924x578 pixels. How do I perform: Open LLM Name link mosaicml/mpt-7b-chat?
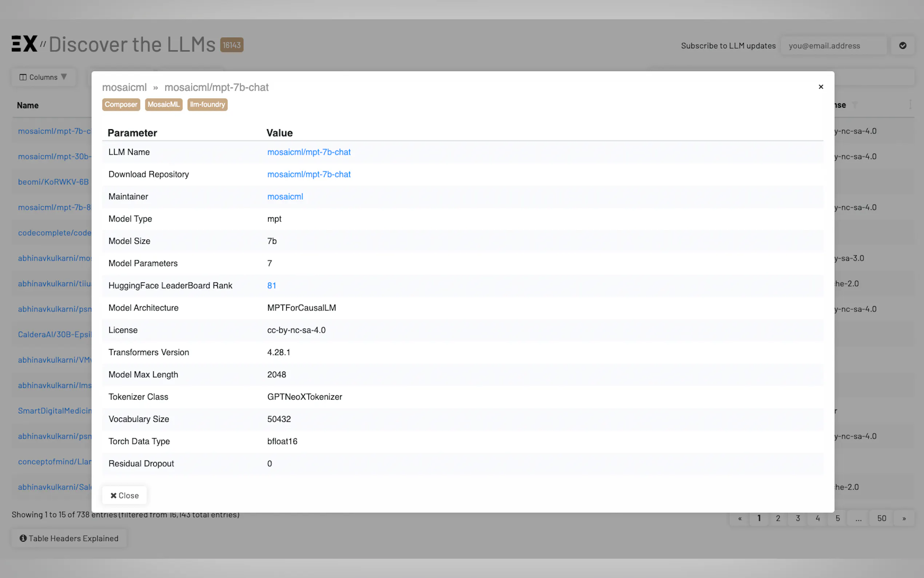[x=308, y=152]
